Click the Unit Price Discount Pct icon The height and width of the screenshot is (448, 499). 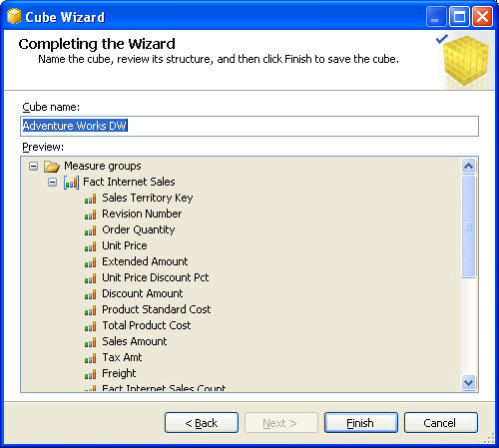tap(90, 278)
